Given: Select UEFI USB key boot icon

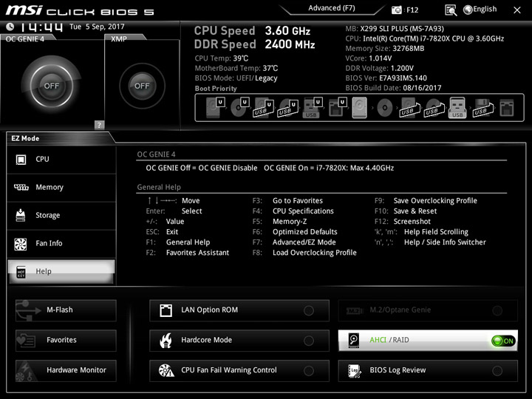Looking at the screenshot, I should [312, 107].
